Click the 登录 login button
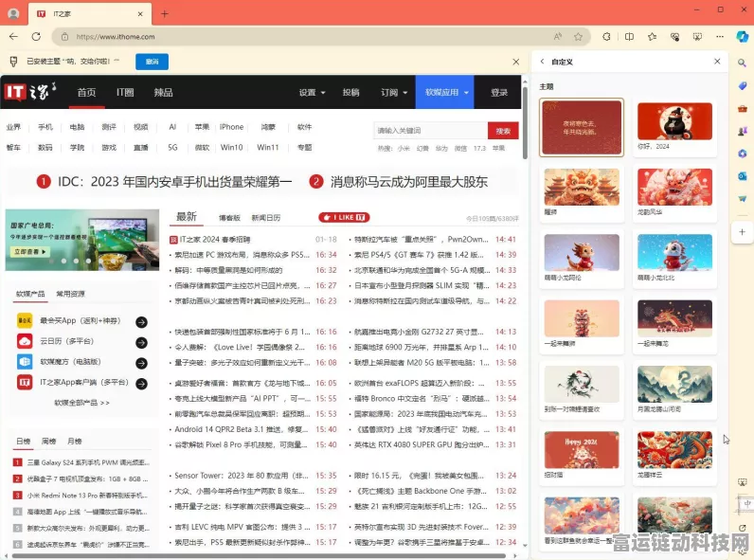The width and height of the screenshot is (754, 560). point(499,92)
